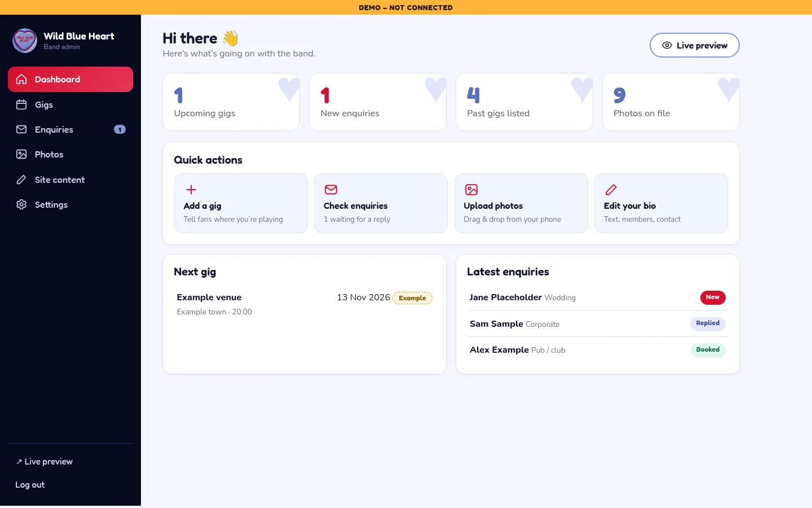Click the pencil icon on Edit your bio
812x508 pixels.
click(611, 190)
